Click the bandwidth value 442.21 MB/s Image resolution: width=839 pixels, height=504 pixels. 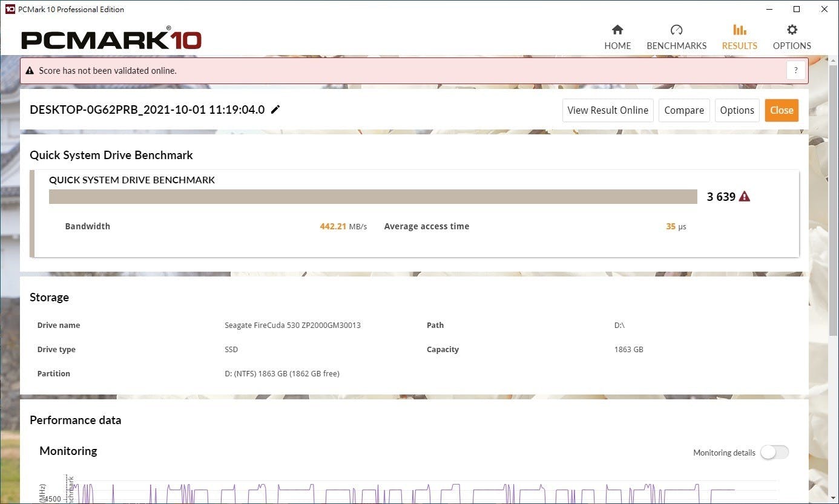click(343, 226)
